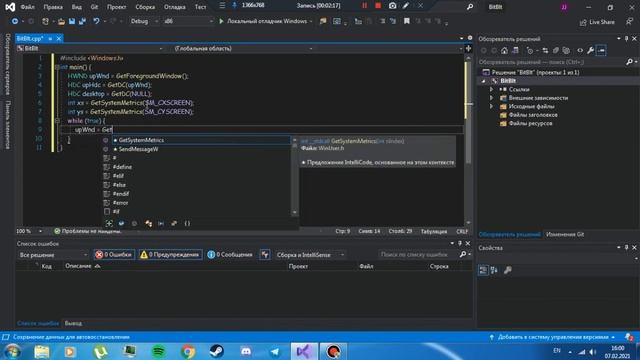
Task: Click the search magnifier in title bar
Action: 470,7
